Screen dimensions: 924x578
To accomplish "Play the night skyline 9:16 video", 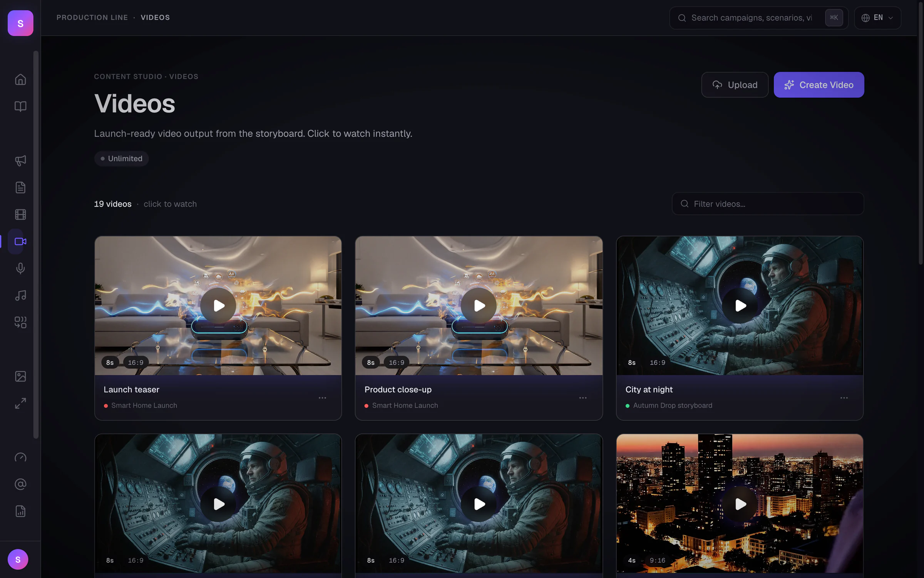I will point(740,504).
